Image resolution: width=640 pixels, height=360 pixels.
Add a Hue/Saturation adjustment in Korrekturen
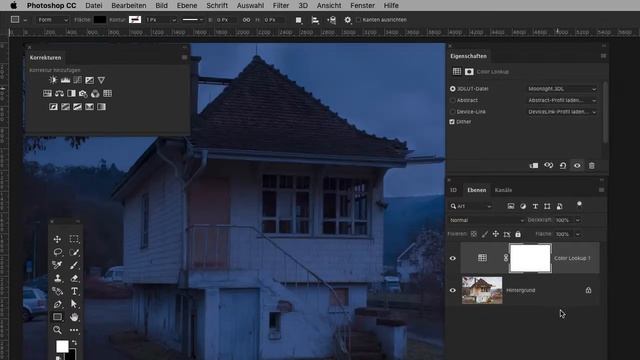point(47,93)
